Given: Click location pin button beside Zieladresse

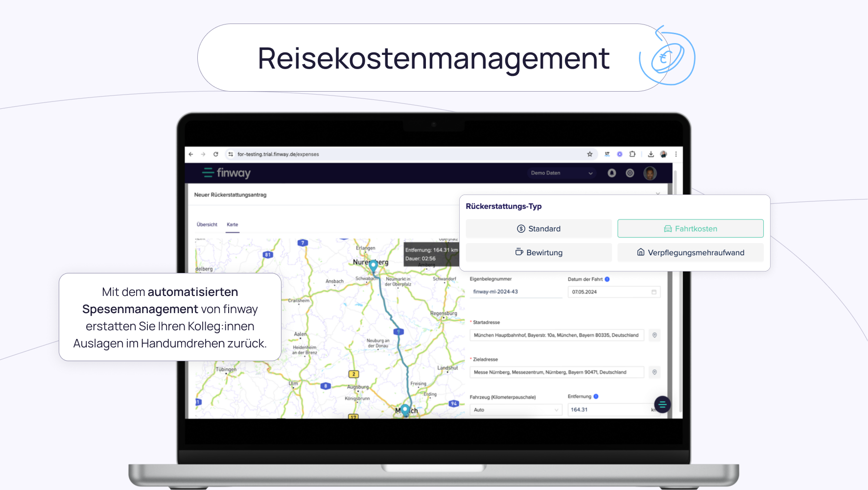Looking at the screenshot, I should [655, 372].
